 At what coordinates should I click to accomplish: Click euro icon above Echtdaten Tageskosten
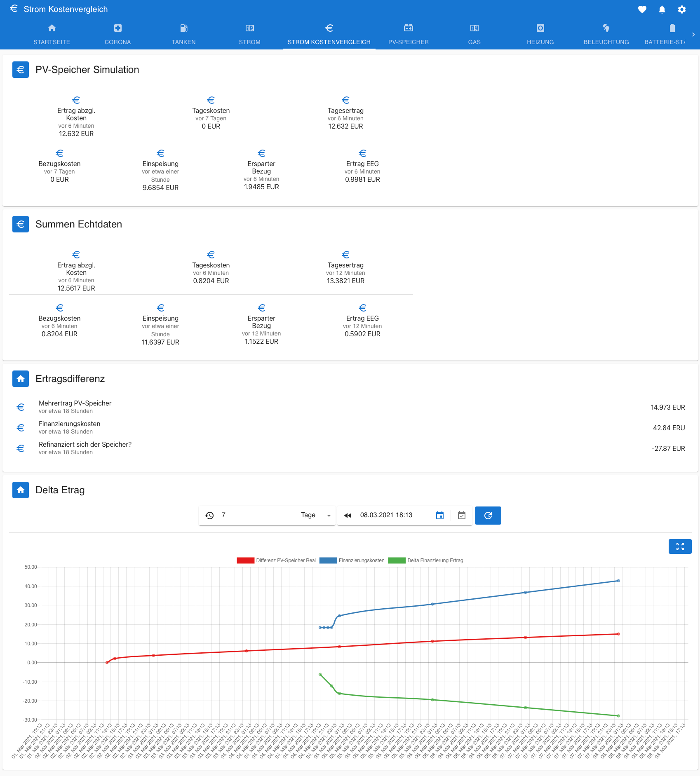click(211, 255)
